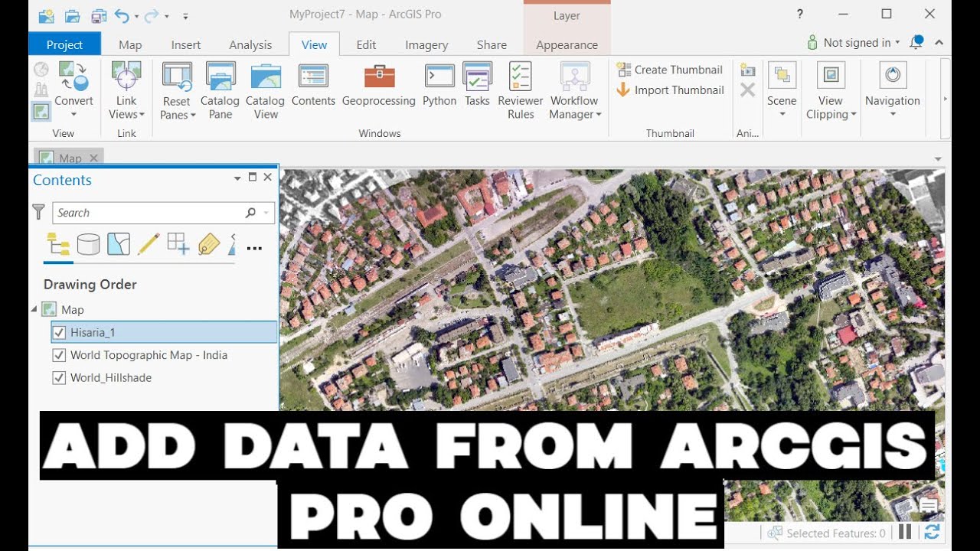Collapse the ribbon with the caret button
Screen dimensions: 980x551
[939, 43]
